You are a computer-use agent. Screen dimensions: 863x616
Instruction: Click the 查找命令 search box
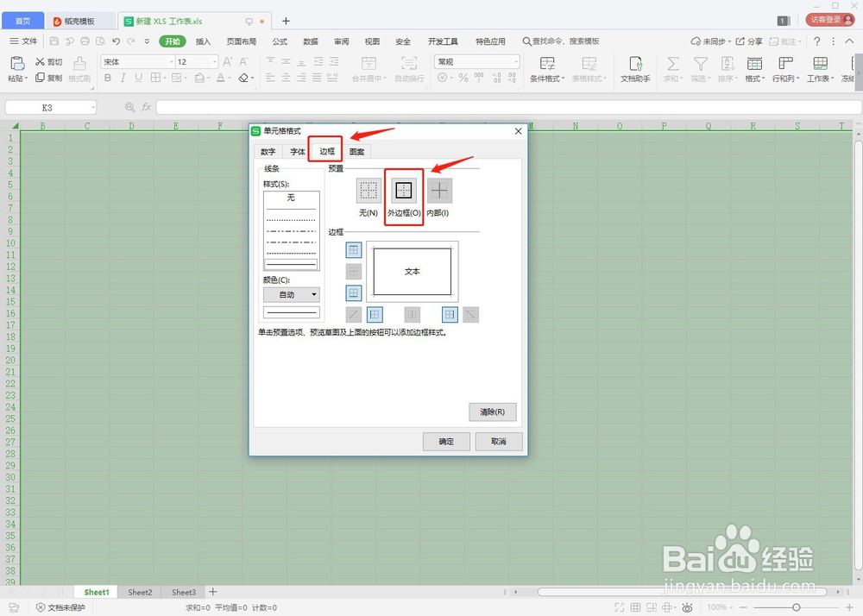coord(561,41)
